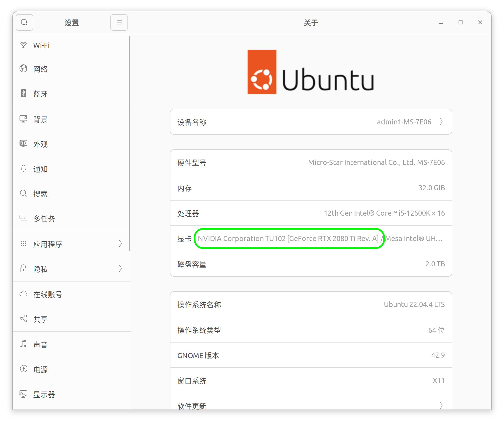Select 蓝牙 in the sidebar

(x=72, y=94)
